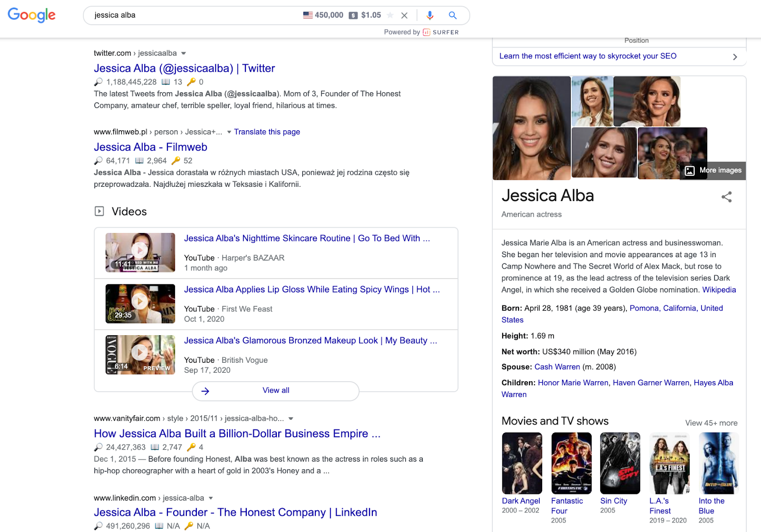The width and height of the screenshot is (761, 532).
Task: Open L.A.'s Finest poster
Action: (x=670, y=463)
